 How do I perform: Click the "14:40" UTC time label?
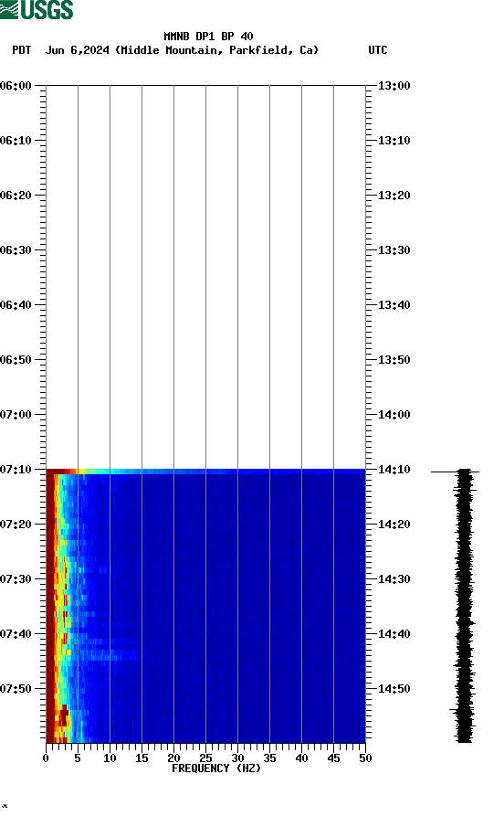click(x=394, y=634)
